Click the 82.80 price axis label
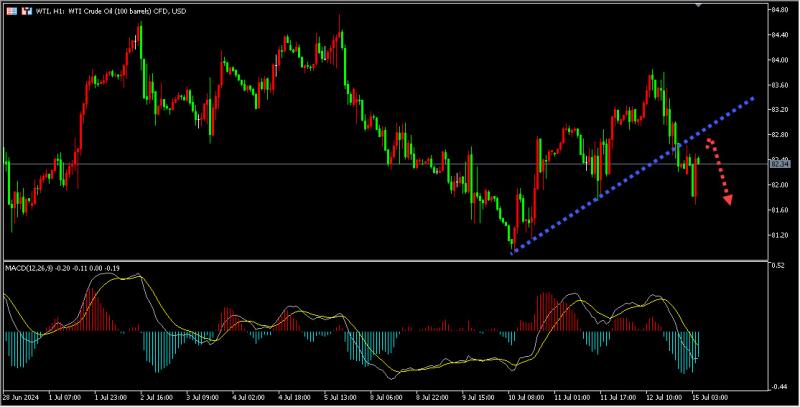The width and height of the screenshot is (800, 407). 779,135
